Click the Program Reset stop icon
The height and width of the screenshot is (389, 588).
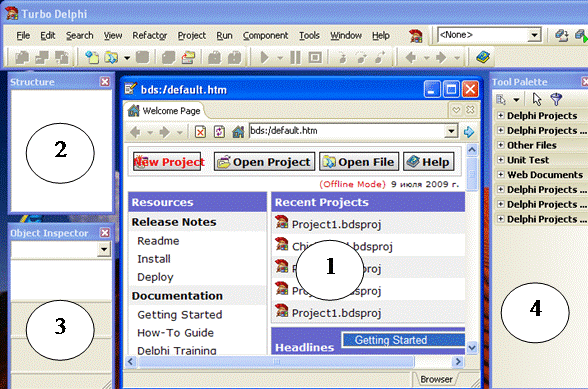pos(315,58)
